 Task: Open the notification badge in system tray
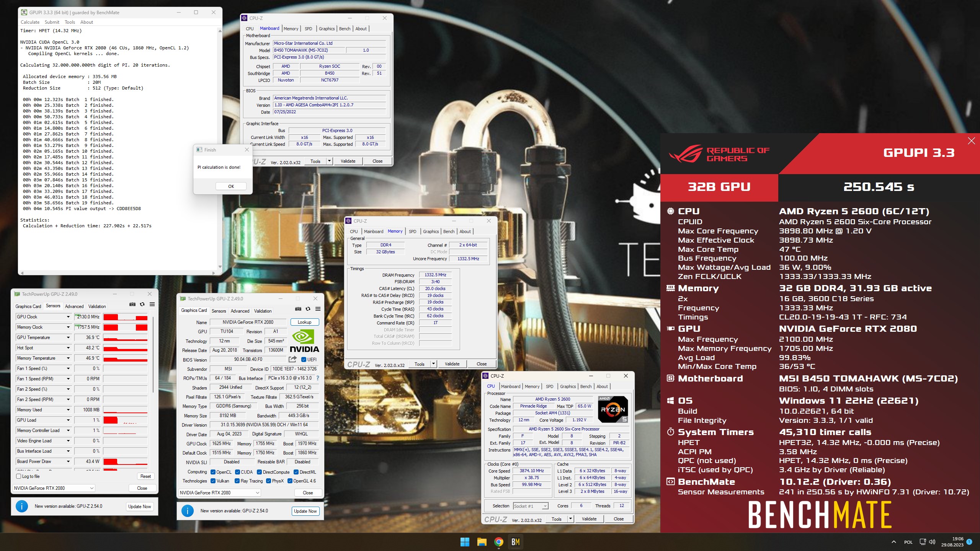pos(969,542)
